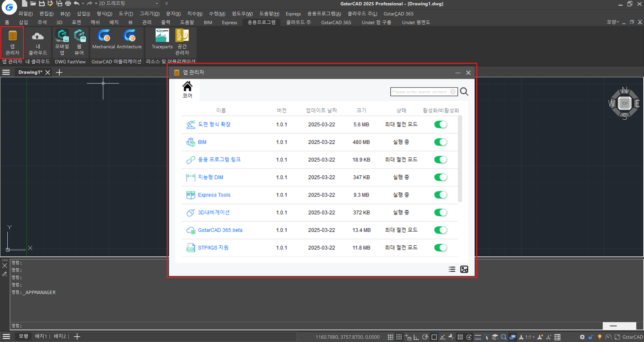Go to 코어 home icon in App Manager
Screen dimensions: 644x342
tap(187, 90)
